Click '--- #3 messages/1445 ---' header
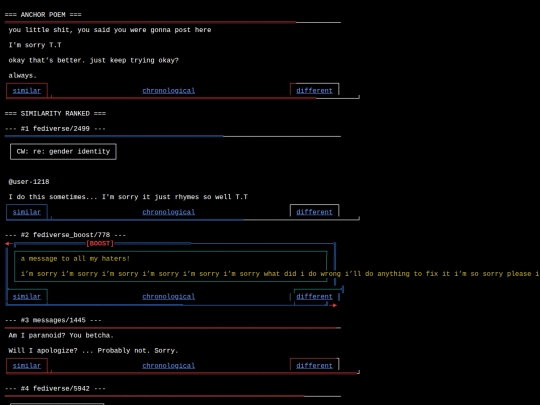 coord(53,320)
